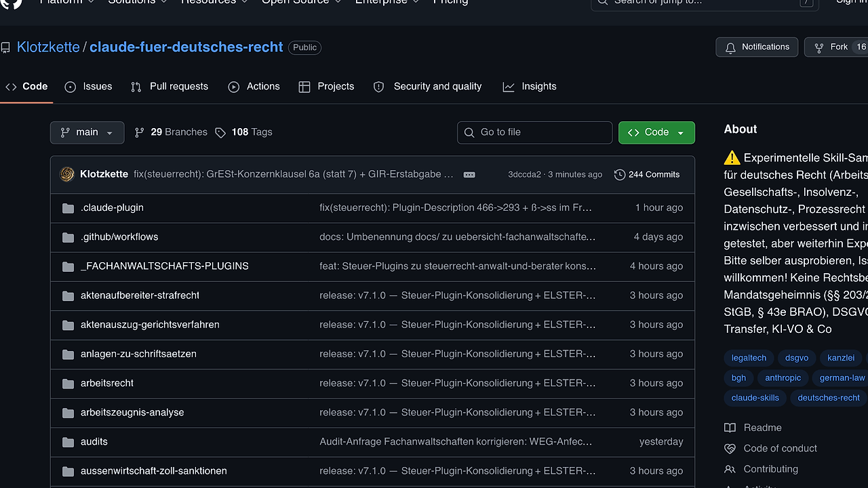
Task: Open the Projects tab
Action: click(x=326, y=87)
